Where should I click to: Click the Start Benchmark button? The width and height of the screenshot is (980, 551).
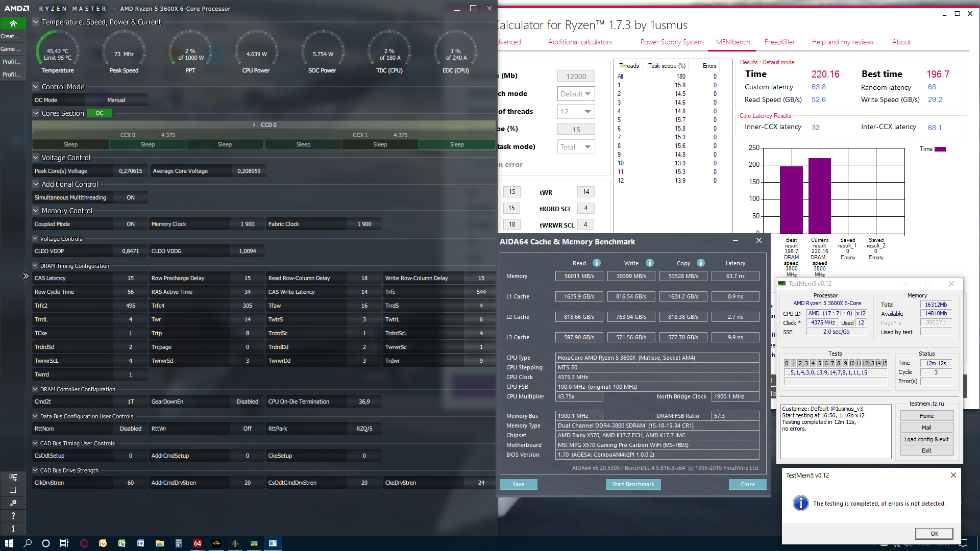pyautogui.click(x=633, y=484)
